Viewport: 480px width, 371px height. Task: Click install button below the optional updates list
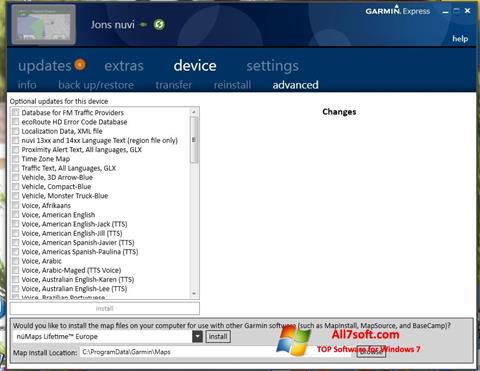(105, 309)
